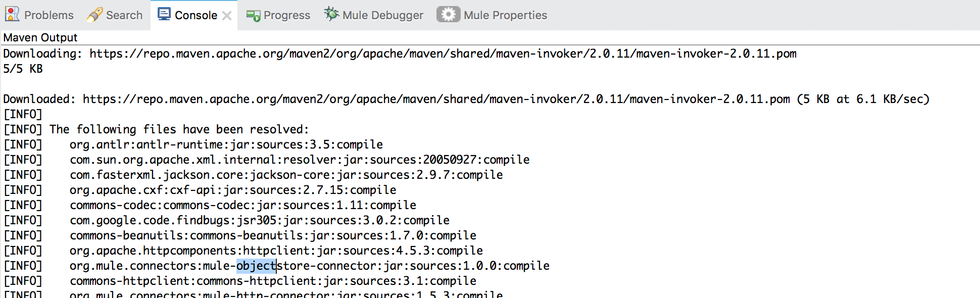Click the com.google.code.findbugs:jsr305 line

226,220
